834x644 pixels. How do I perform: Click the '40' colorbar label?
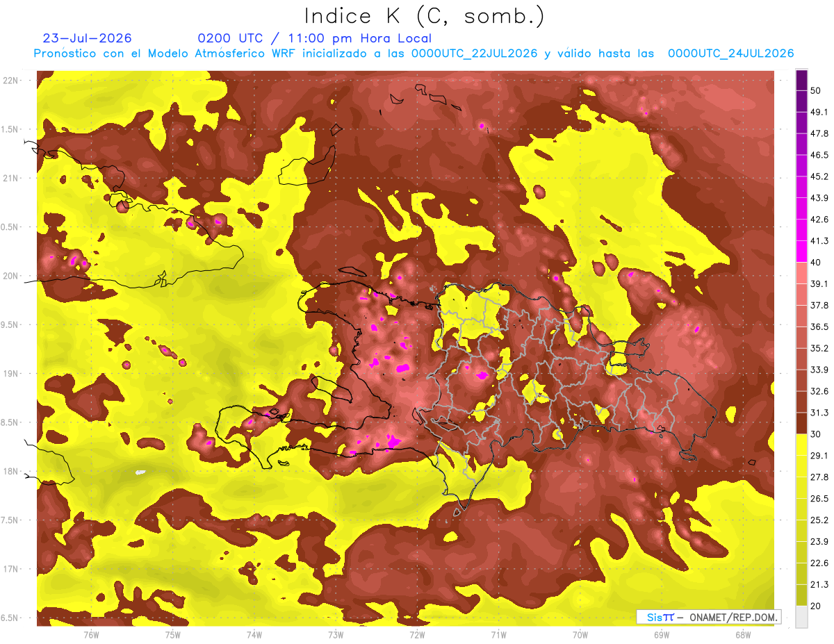pyautogui.click(x=816, y=262)
